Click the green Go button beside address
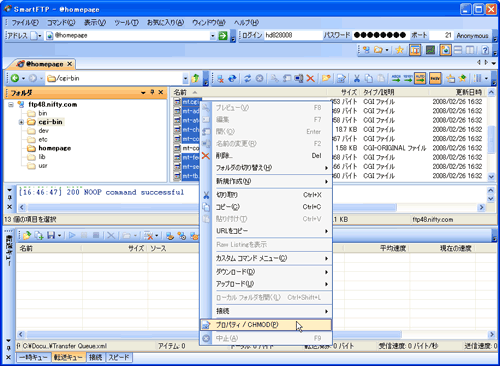The height and width of the screenshot is (366, 500). [223, 36]
